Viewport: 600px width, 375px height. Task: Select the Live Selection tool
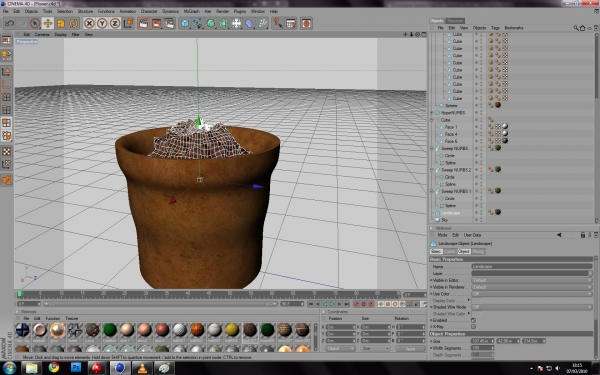(x=35, y=23)
